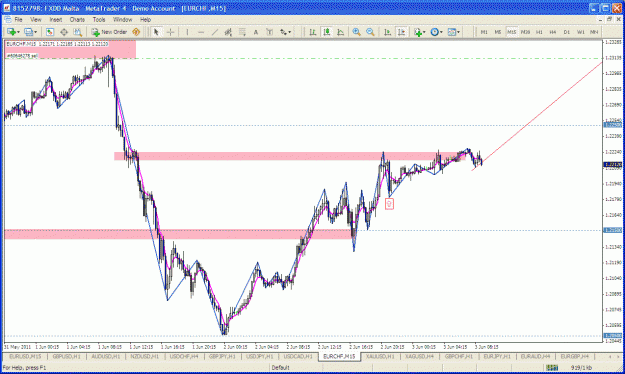The image size is (625, 374).
Task: Switch to the EURJPY,H1 chart tab
Action: tap(497, 356)
